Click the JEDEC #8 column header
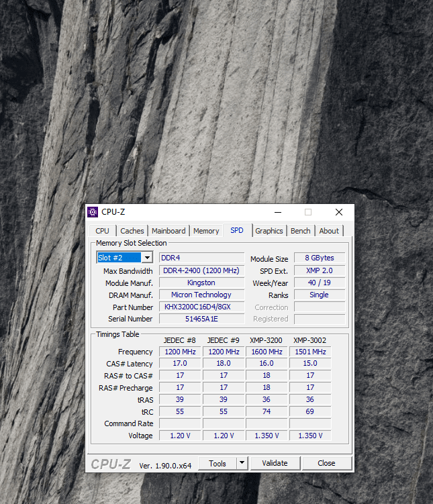433x504 pixels. click(x=180, y=340)
